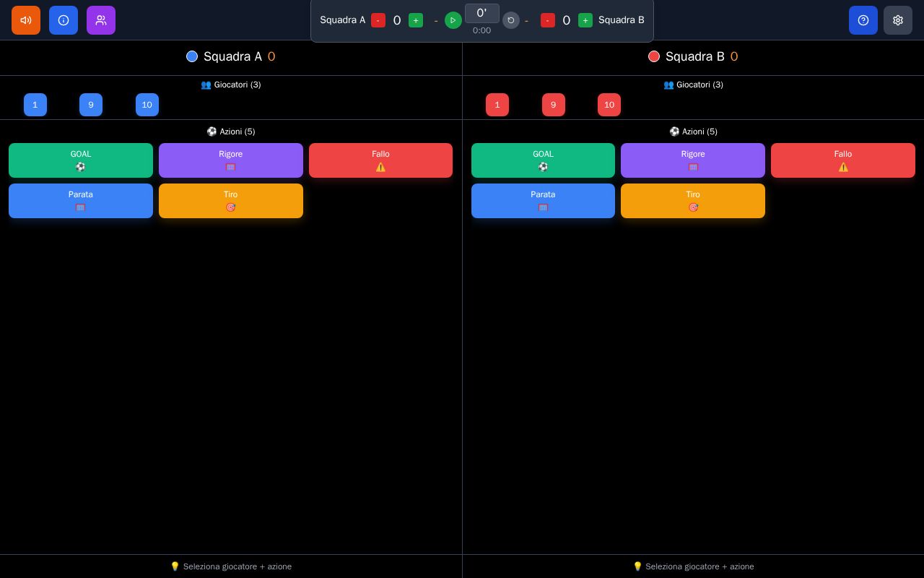
Task: Click Giocatori (3) label under Squadra A
Action: point(231,85)
